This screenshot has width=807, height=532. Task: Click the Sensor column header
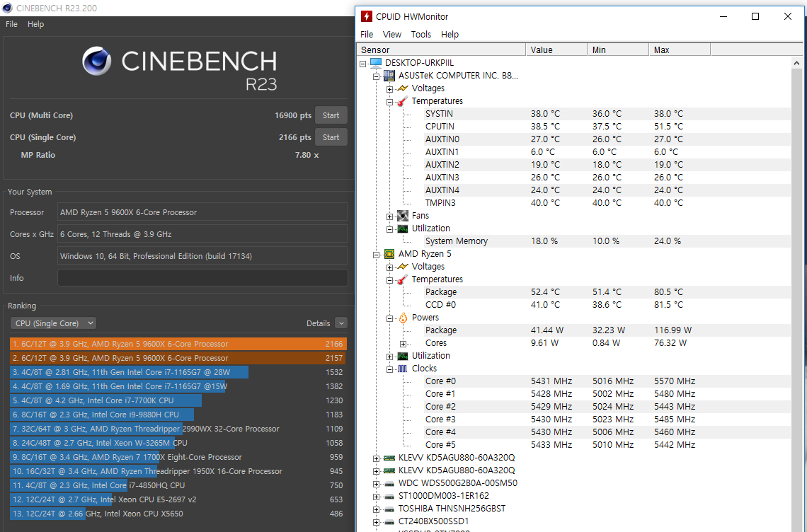coord(441,50)
